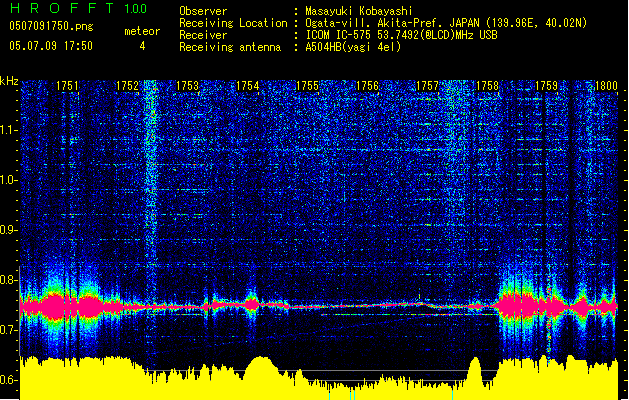Click the 0.6 kHz frequency label

tap(9, 380)
